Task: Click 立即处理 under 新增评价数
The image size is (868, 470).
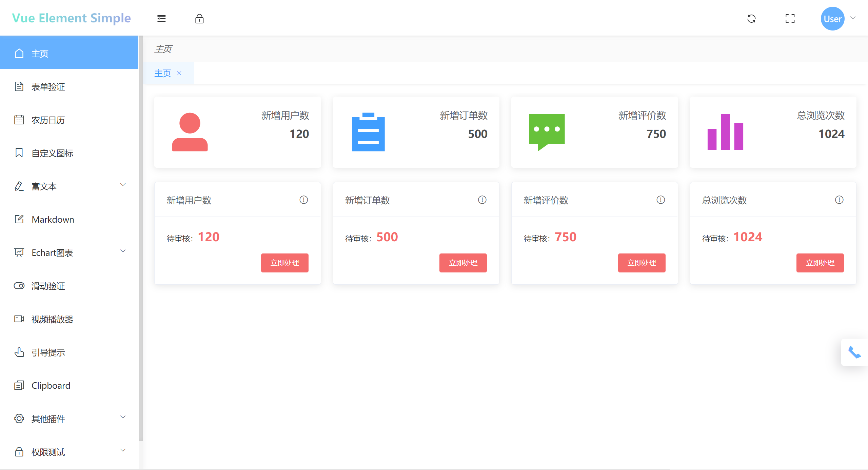Action: (x=642, y=263)
